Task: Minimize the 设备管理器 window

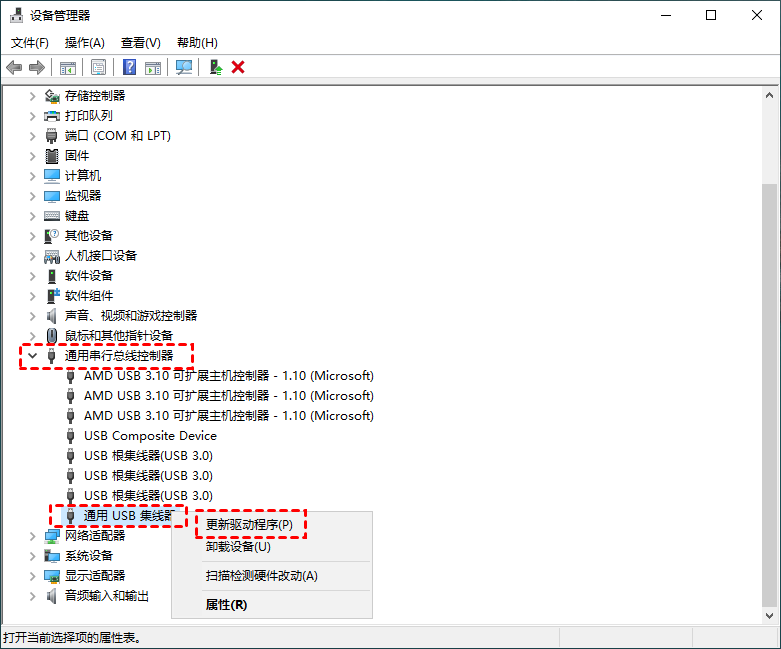Action: pos(666,15)
